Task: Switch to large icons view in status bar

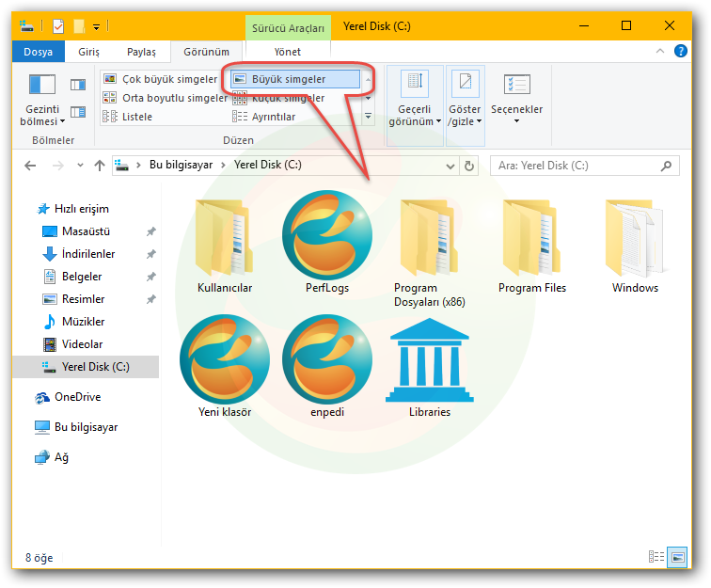Action: (677, 557)
